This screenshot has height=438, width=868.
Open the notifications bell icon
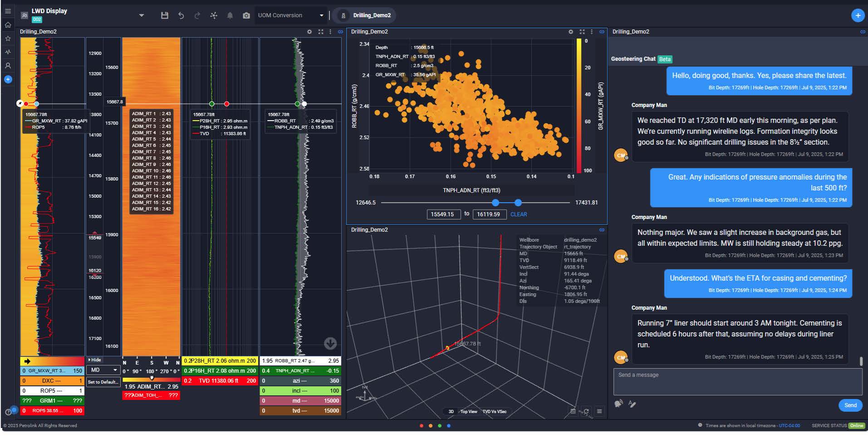[x=230, y=15]
